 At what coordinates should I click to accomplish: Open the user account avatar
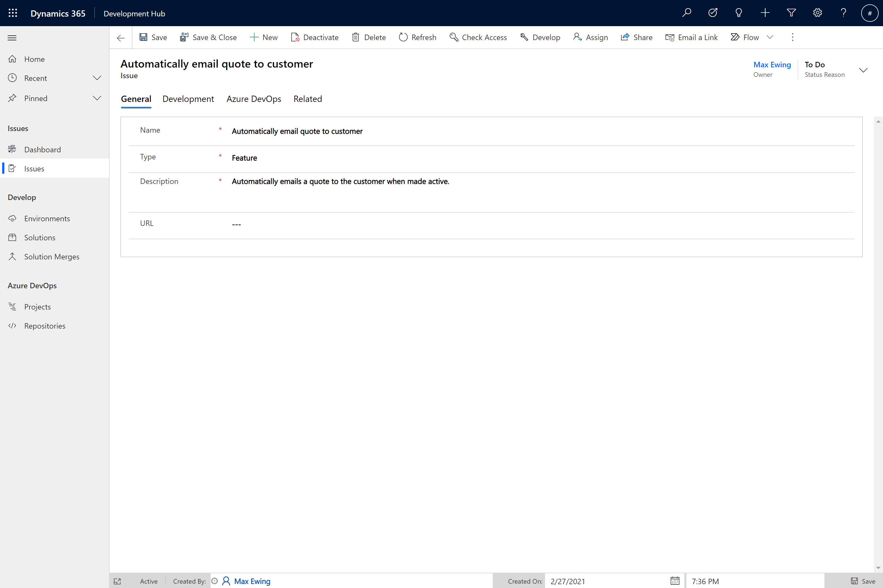(869, 13)
